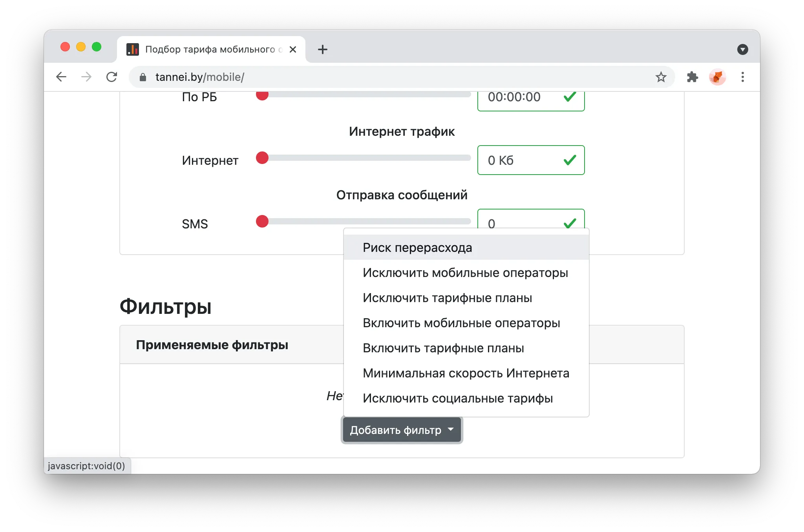This screenshot has width=804, height=532.
Task: Bookmark this page with the star
Action: tap(661, 77)
